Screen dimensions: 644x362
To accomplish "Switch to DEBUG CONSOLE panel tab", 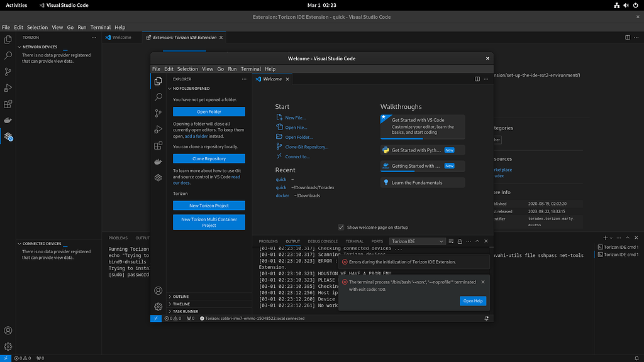I will click(x=323, y=241).
